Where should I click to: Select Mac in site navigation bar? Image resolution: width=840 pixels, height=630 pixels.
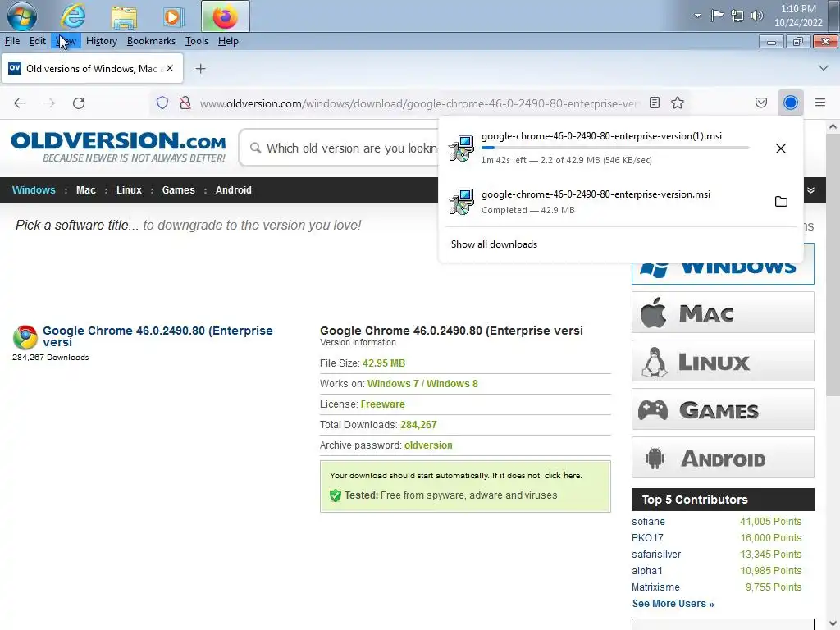point(85,190)
